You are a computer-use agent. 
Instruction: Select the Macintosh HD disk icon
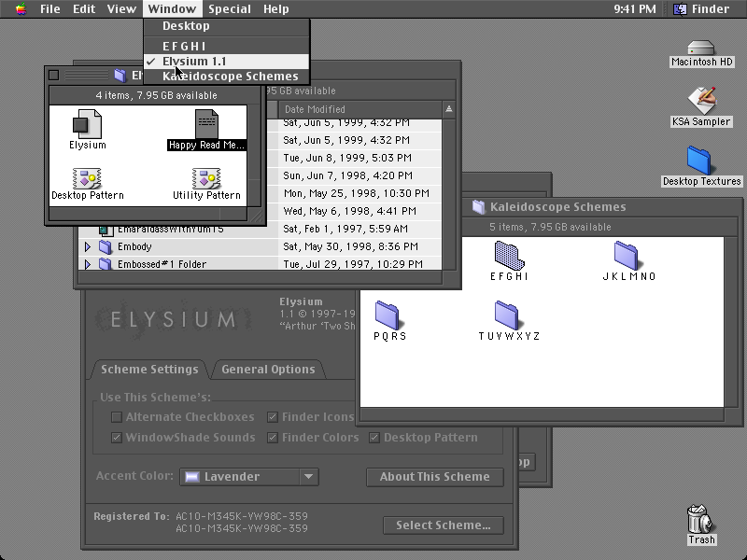pyautogui.click(x=701, y=49)
